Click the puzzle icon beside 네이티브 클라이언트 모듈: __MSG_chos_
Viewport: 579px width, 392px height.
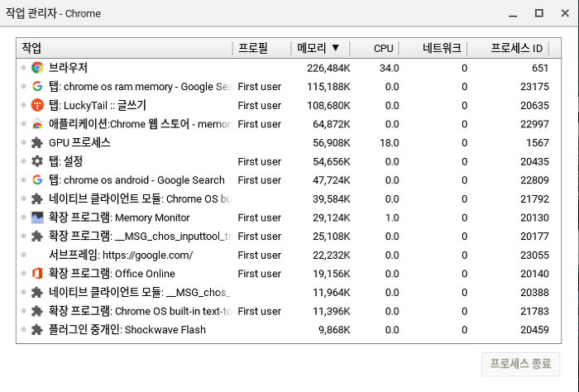tap(37, 292)
